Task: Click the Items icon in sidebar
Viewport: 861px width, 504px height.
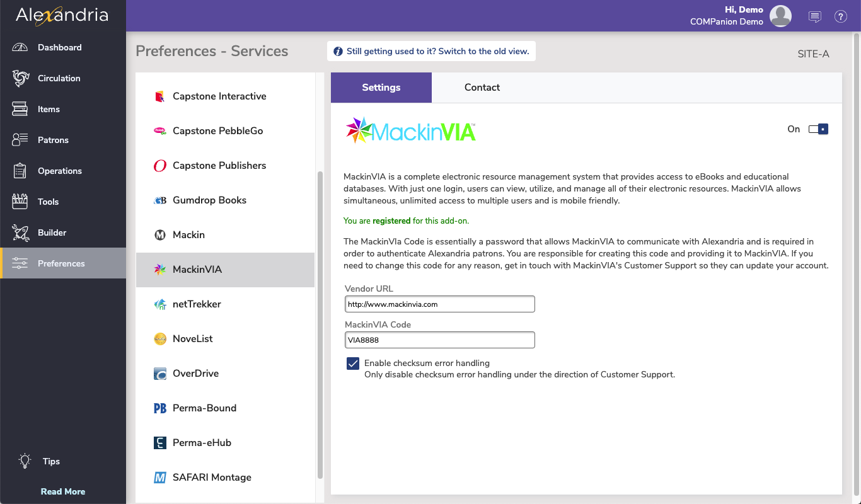Action: [x=20, y=109]
